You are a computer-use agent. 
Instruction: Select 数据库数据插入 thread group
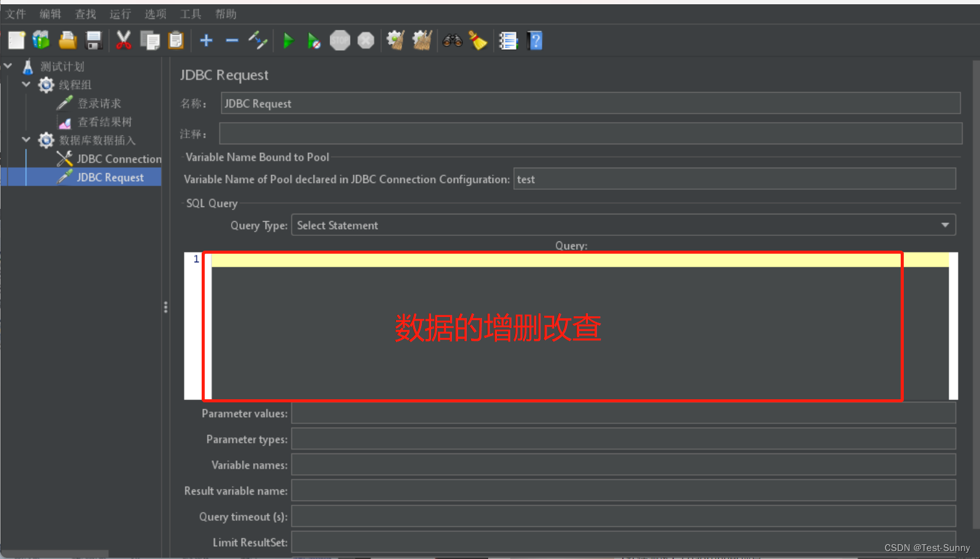pyautogui.click(x=97, y=140)
